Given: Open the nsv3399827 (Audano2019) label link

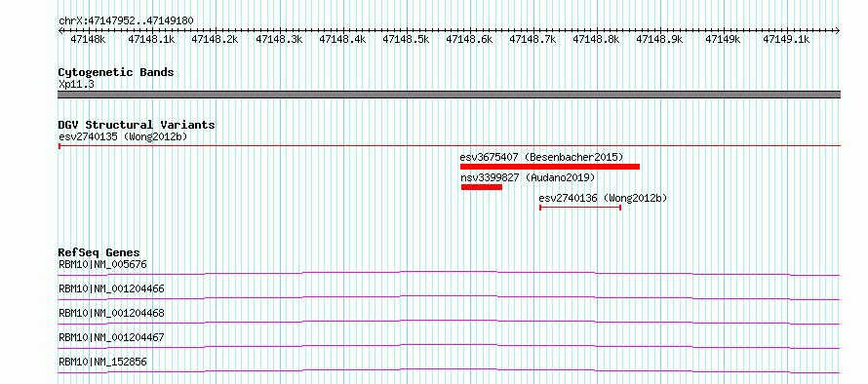Looking at the screenshot, I should pyautogui.click(x=528, y=177).
